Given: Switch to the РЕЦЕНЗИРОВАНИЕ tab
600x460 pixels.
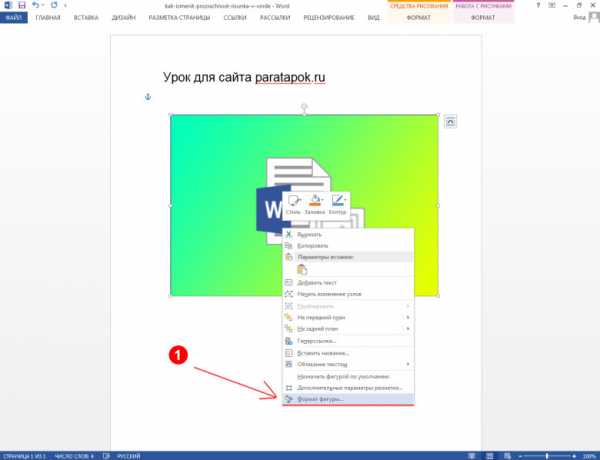Looking at the screenshot, I should pyautogui.click(x=329, y=18).
